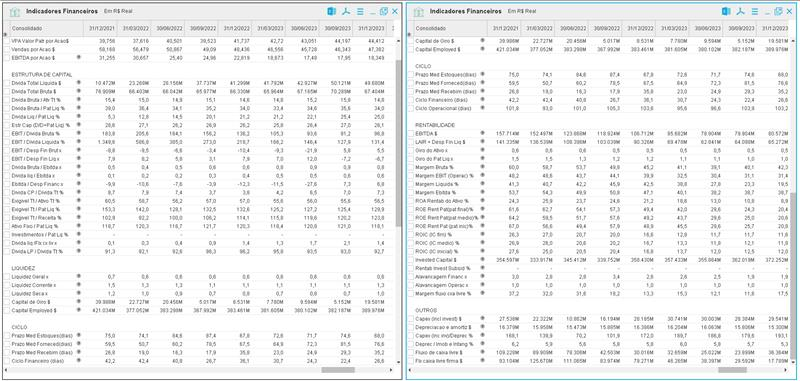The image size is (800, 381).
Task: Click 31/03/2022 column header in left window
Action: 134,28
